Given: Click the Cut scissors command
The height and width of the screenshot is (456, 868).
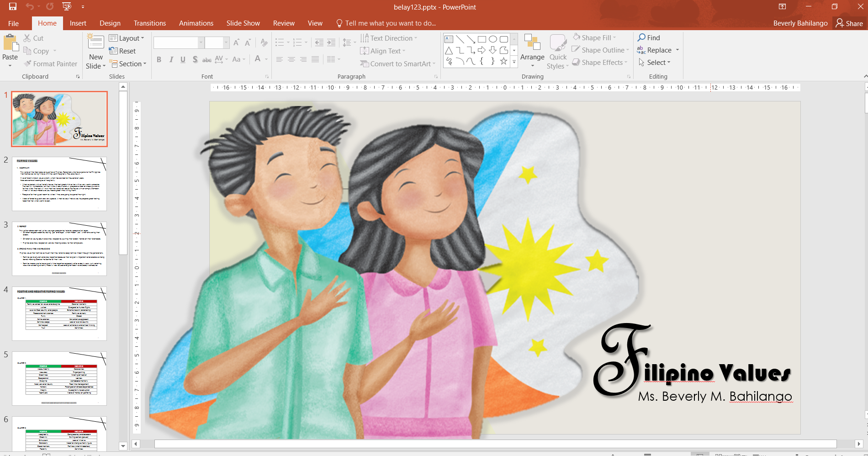Looking at the screenshot, I should pos(34,38).
